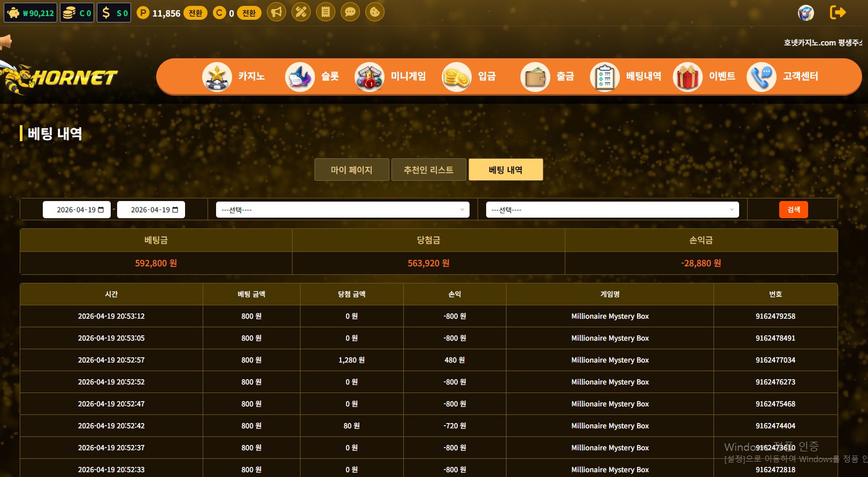868x477 pixels.
Task: Click the chat bubble message icon
Action: pyautogui.click(x=350, y=12)
